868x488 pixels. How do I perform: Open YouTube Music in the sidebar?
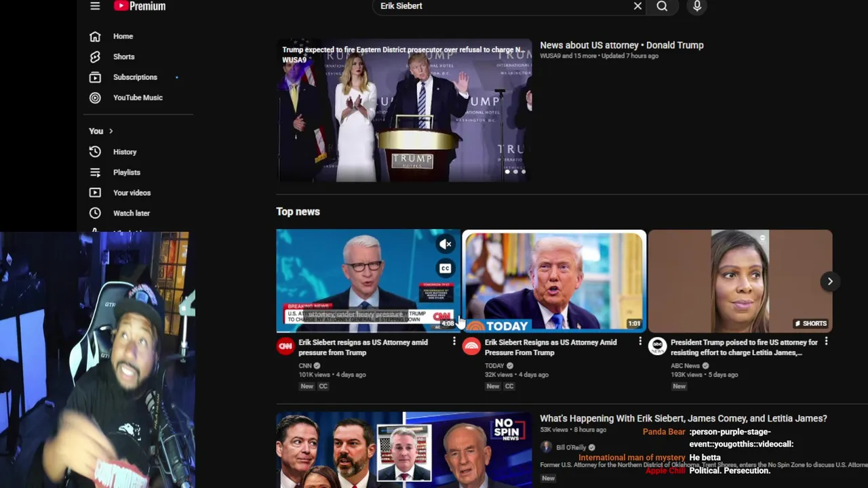tap(138, 98)
